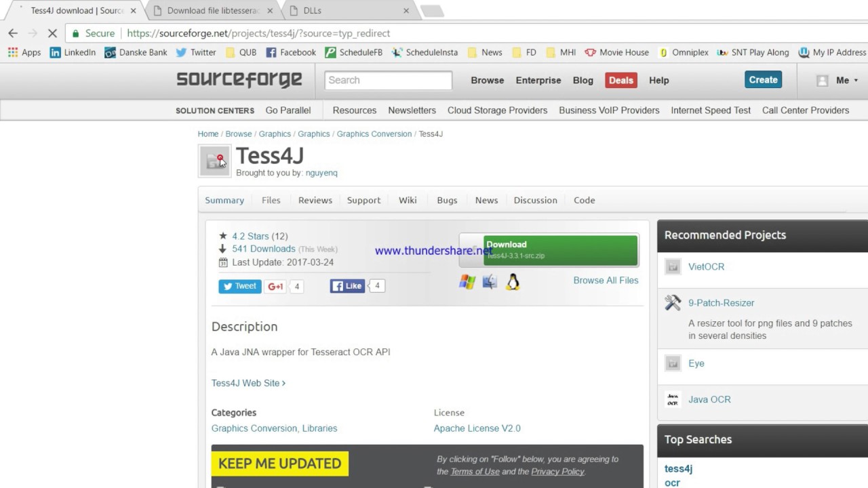Open the Summary project tab
The height and width of the screenshot is (488, 868).
point(224,200)
